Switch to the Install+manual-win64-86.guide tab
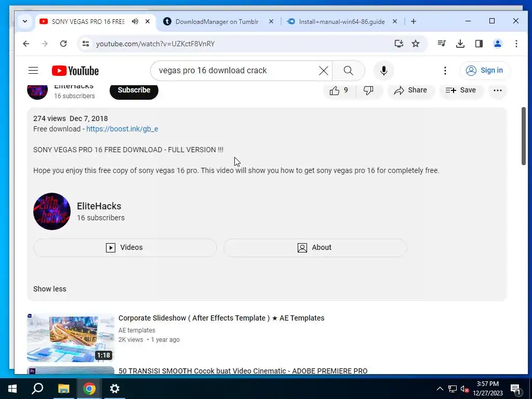Screen dimensions: 532x399 pos(342,21)
